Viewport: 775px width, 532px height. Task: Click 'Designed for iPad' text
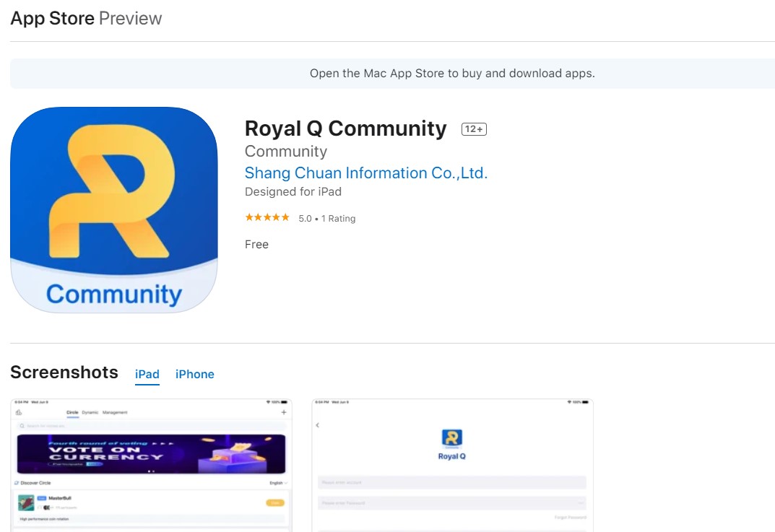click(293, 192)
